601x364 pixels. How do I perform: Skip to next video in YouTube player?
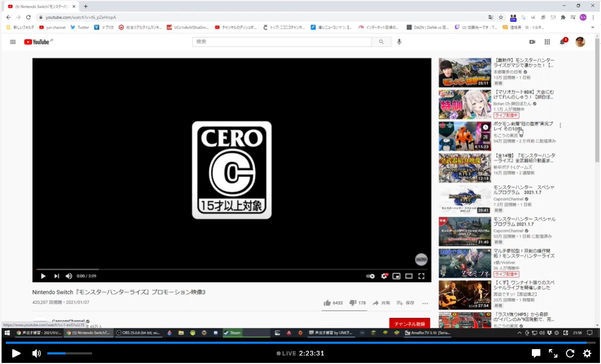pyautogui.click(x=56, y=276)
